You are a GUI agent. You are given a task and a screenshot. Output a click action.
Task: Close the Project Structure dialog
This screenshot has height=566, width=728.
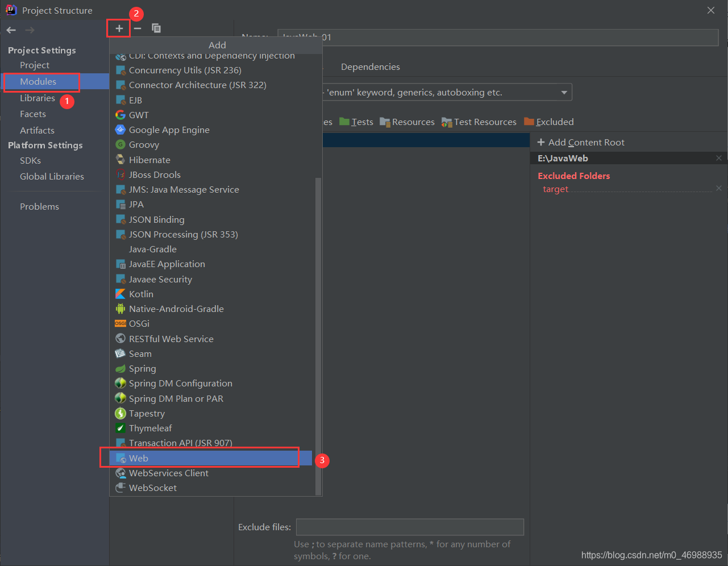tap(711, 10)
